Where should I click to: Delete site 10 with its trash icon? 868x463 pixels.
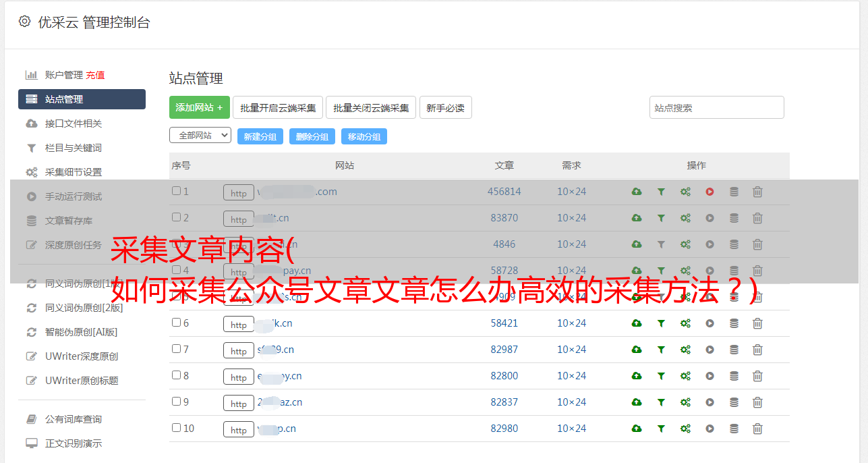click(x=757, y=429)
